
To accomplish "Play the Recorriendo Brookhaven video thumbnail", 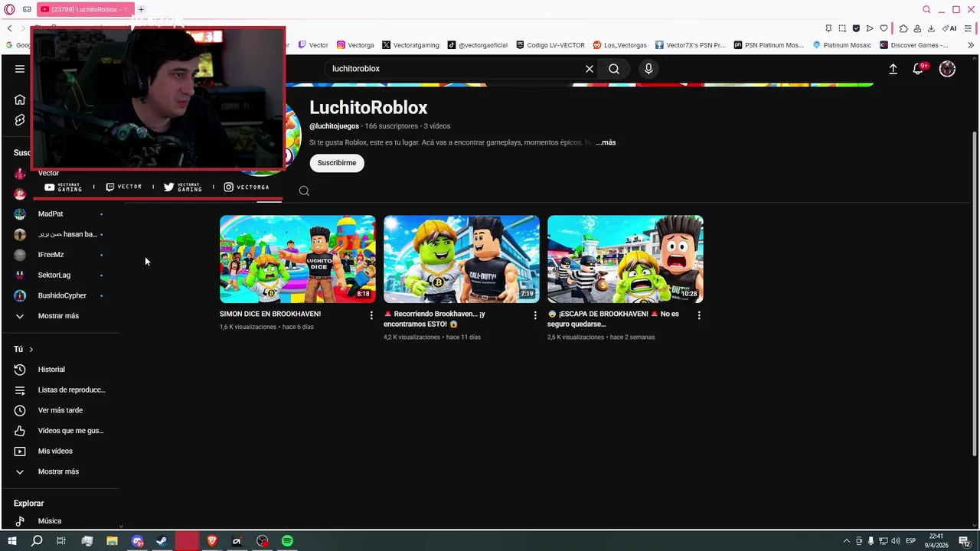I will point(462,259).
